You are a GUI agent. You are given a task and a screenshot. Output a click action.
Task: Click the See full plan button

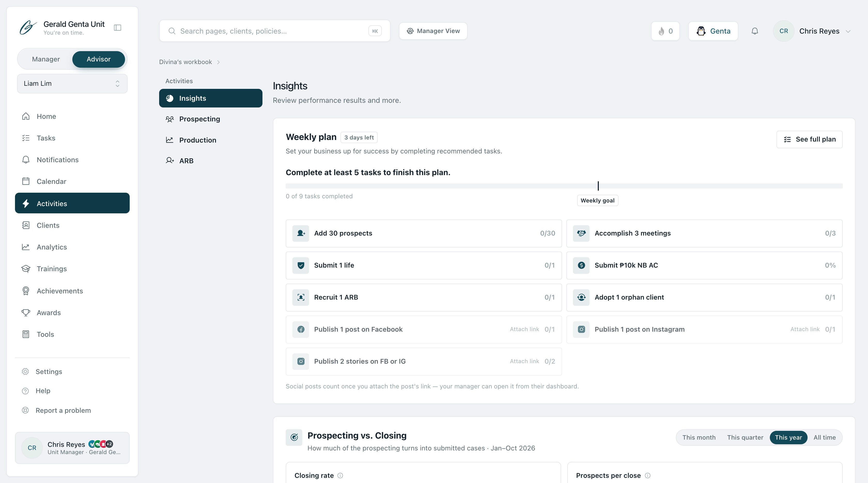[x=809, y=139]
